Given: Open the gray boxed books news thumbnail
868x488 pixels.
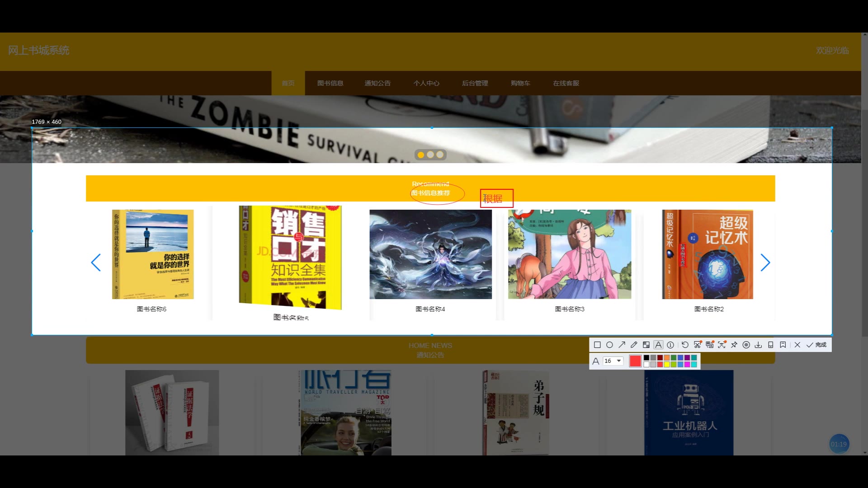Looking at the screenshot, I should [x=172, y=413].
